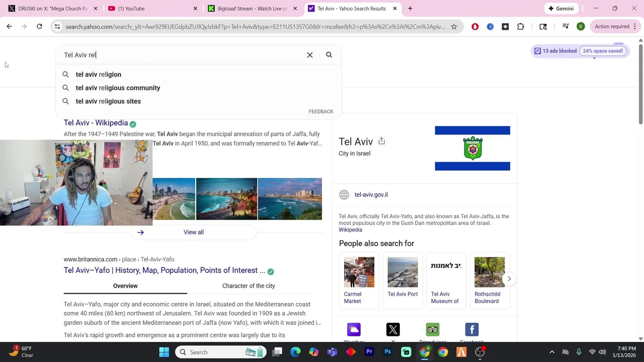Viewport: 644px width, 362px height.
Task: Open the Windows Start menu
Action: pyautogui.click(x=164, y=352)
